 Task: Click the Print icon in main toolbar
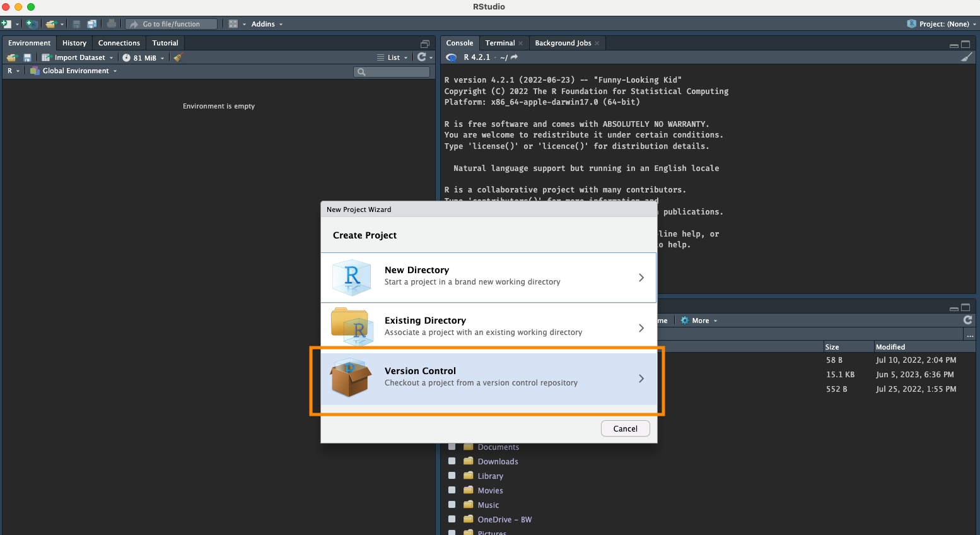pyautogui.click(x=112, y=24)
